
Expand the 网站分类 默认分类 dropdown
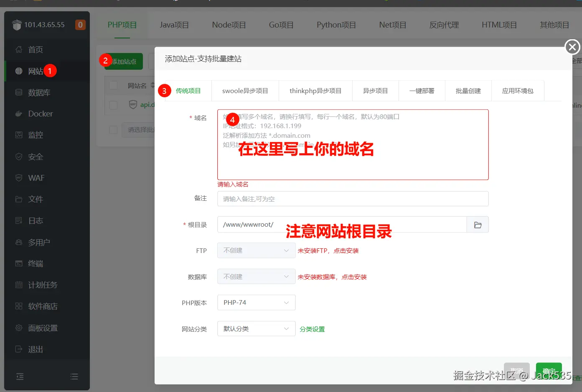point(257,329)
